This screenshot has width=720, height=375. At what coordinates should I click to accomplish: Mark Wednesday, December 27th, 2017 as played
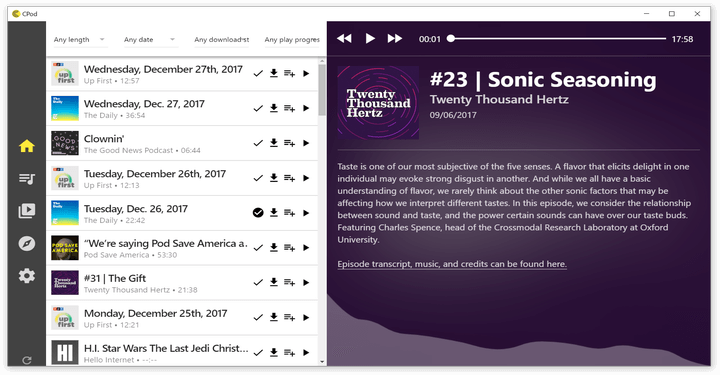click(258, 73)
